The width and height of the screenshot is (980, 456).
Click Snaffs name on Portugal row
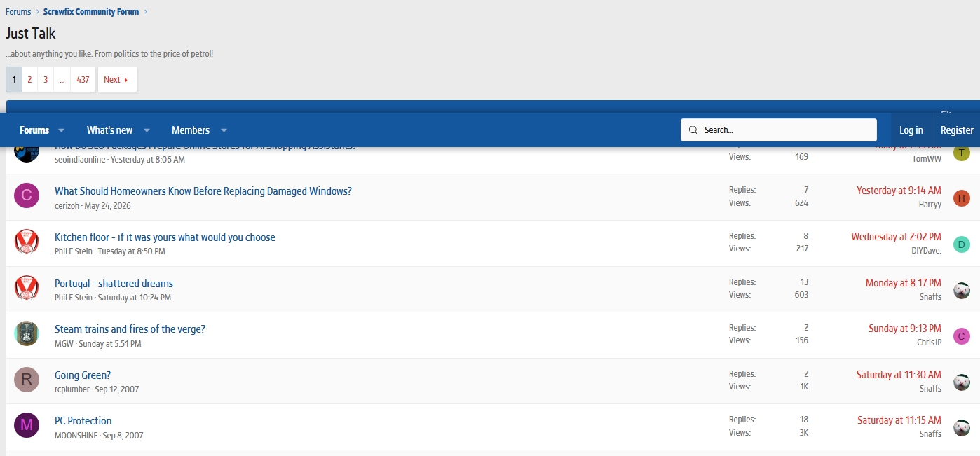tap(930, 297)
